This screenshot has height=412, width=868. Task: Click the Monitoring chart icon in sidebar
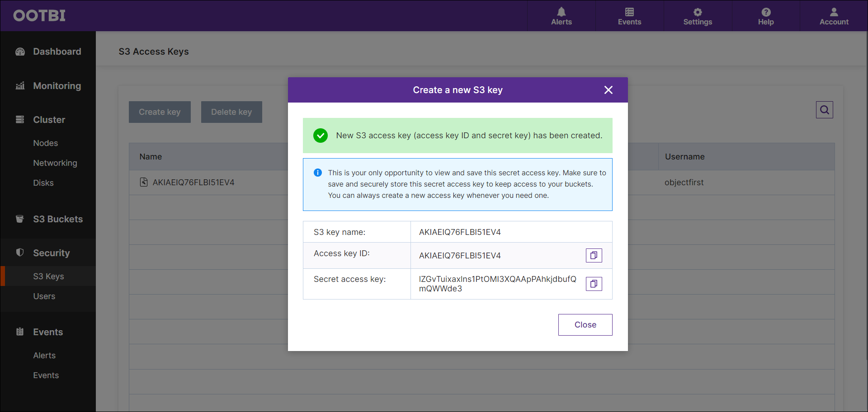[x=20, y=86]
